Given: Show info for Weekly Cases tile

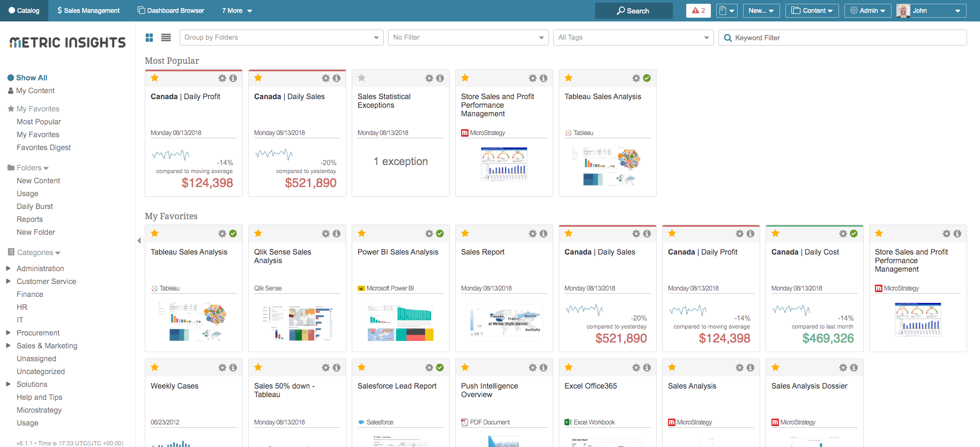Looking at the screenshot, I should tap(233, 368).
